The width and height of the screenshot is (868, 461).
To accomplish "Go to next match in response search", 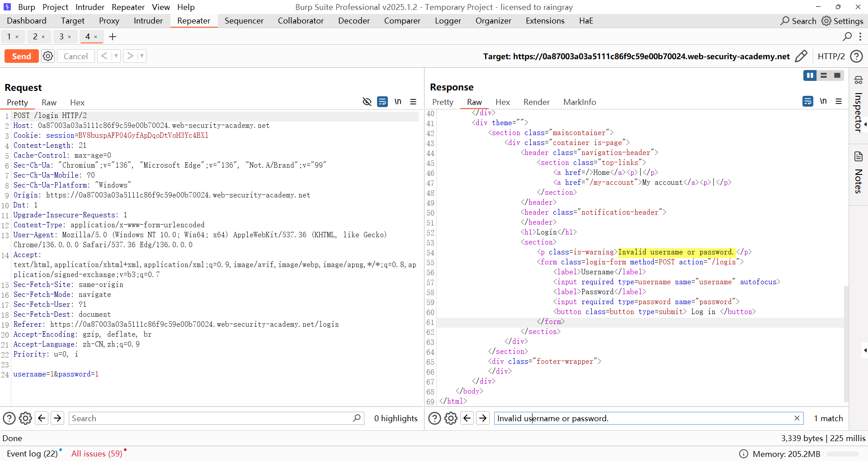I will tap(483, 418).
